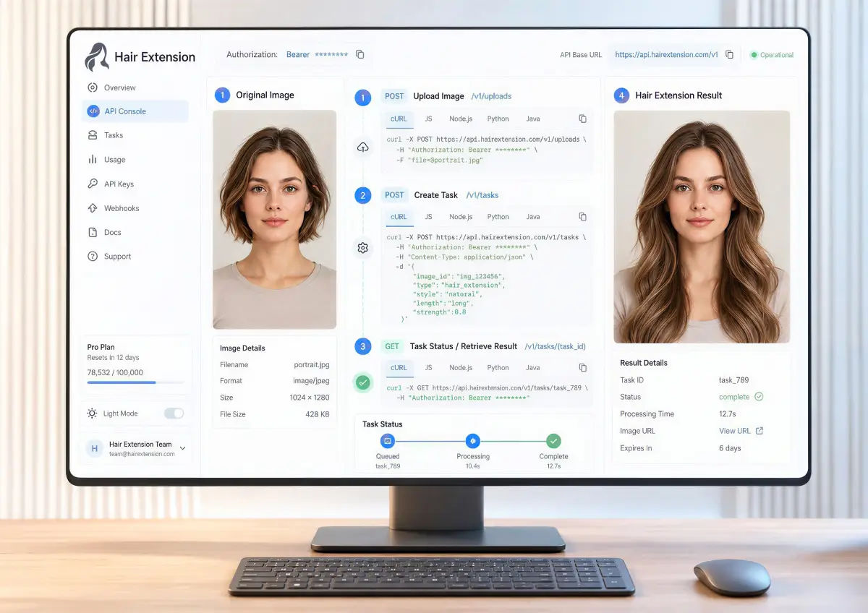Click the /v1/uploads endpoint path

(x=491, y=96)
